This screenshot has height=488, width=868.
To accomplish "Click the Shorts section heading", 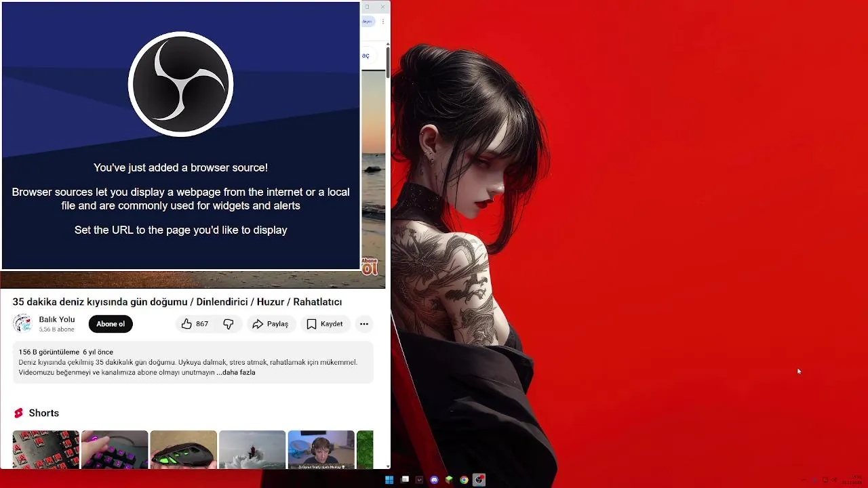I will point(44,413).
